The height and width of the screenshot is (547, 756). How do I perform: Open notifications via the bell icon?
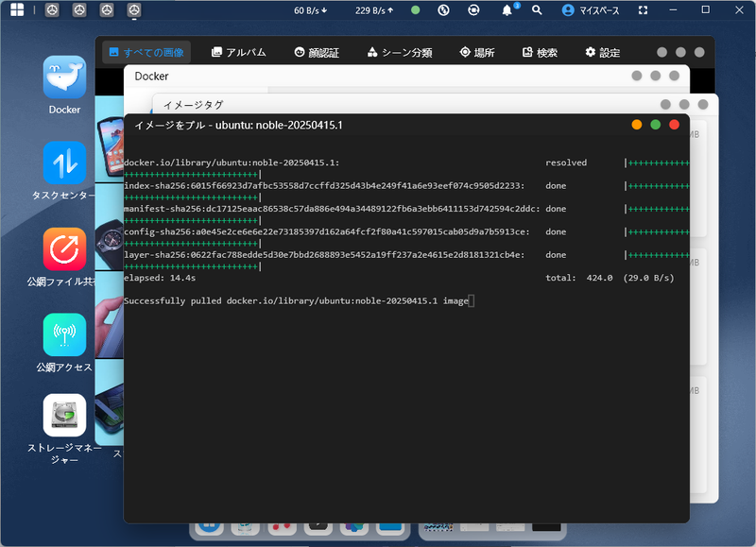[x=507, y=10]
